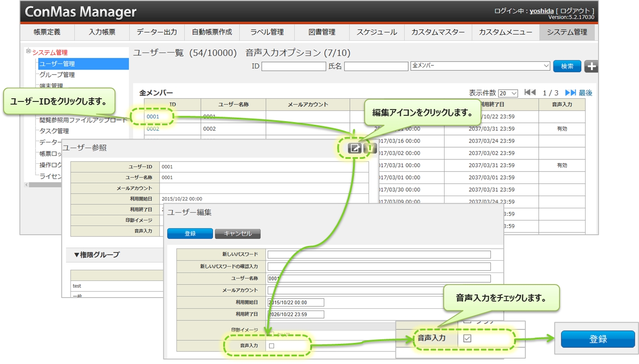This screenshot has height=364, width=639.
Task: Go to the カスタムマスター tab
Action: click(438, 32)
